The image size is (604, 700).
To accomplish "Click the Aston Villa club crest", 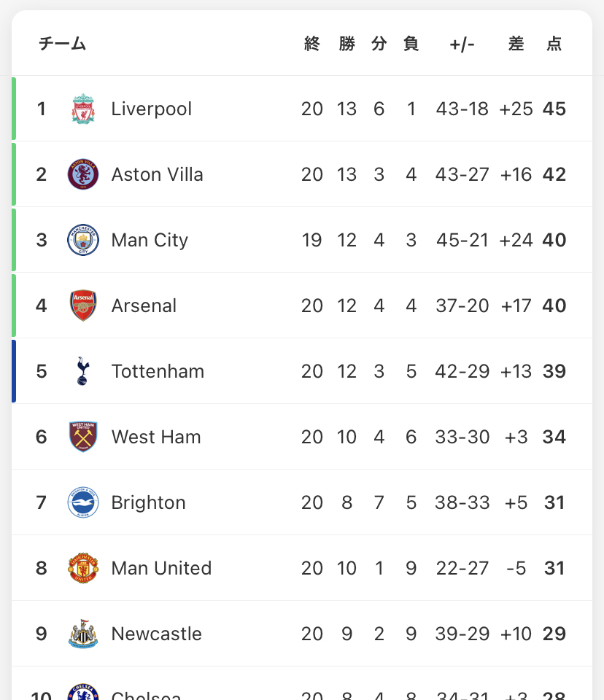I will (x=83, y=174).
